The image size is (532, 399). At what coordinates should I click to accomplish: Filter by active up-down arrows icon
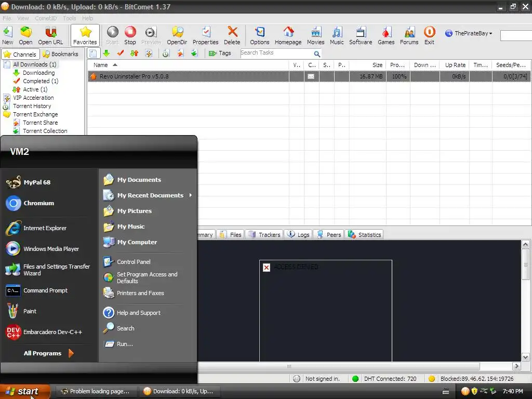(135, 54)
